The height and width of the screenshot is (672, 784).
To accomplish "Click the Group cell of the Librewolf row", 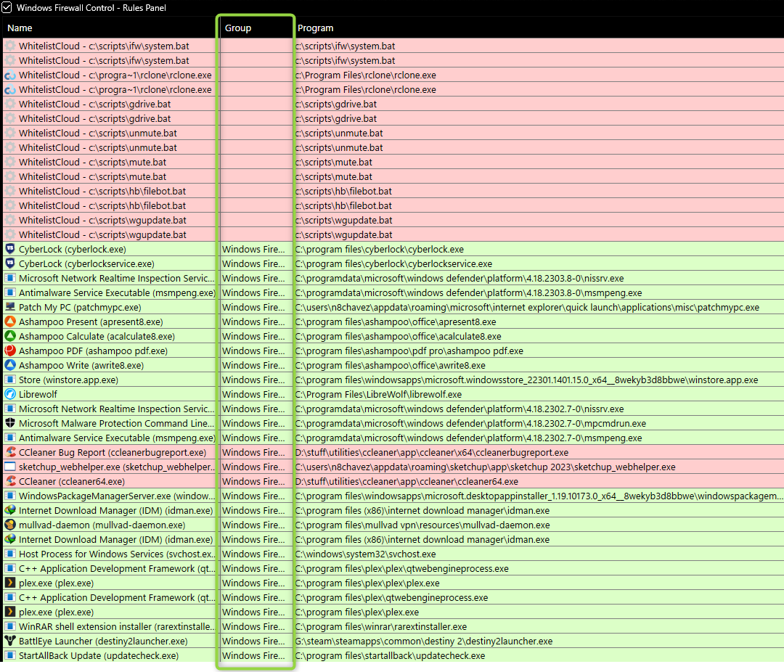I will (256, 395).
